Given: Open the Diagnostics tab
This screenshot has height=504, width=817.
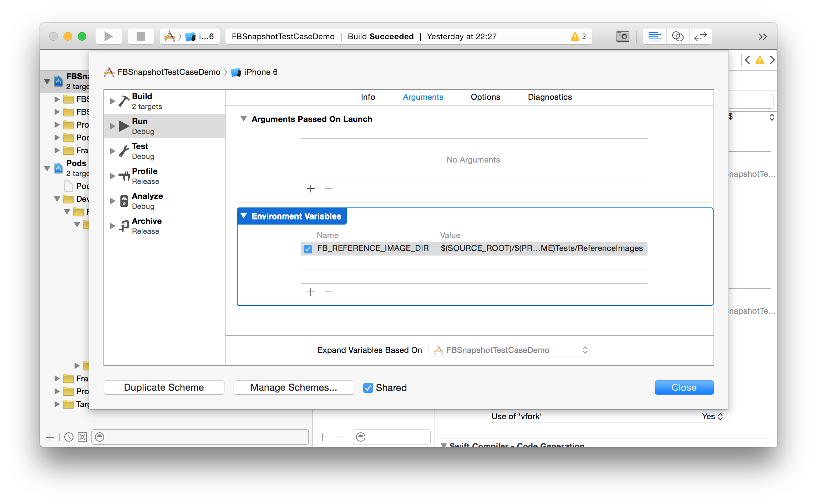Looking at the screenshot, I should click(550, 97).
